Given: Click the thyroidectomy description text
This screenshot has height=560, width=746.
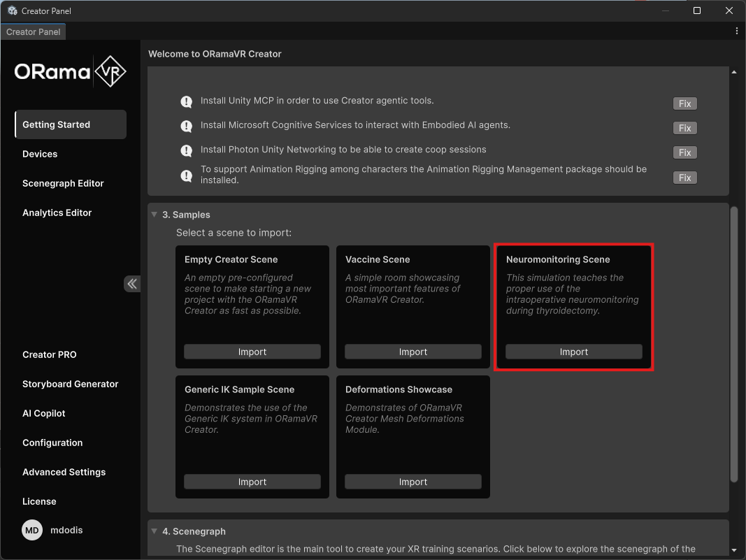Looking at the screenshot, I should pyautogui.click(x=573, y=294).
